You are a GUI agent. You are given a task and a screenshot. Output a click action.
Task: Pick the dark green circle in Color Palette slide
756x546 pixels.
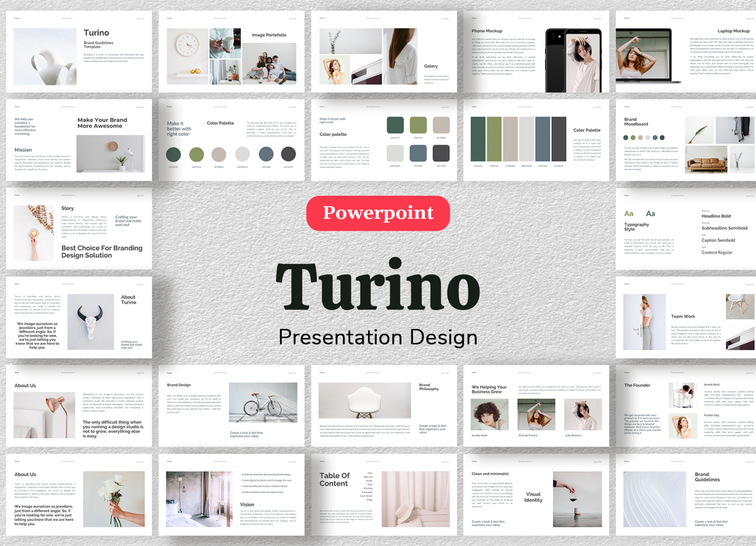[174, 155]
